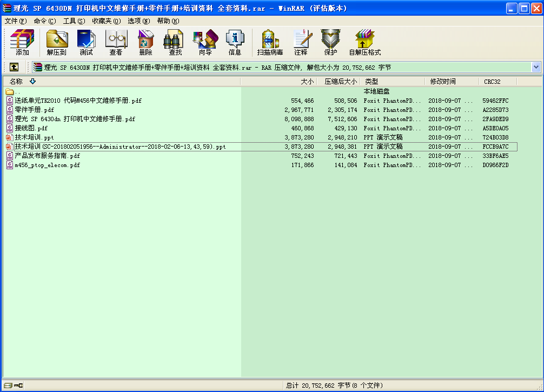Viewport: 544px width, 392px height.
Task: Click CRC32 value 59462FFC
Action: [495, 101]
